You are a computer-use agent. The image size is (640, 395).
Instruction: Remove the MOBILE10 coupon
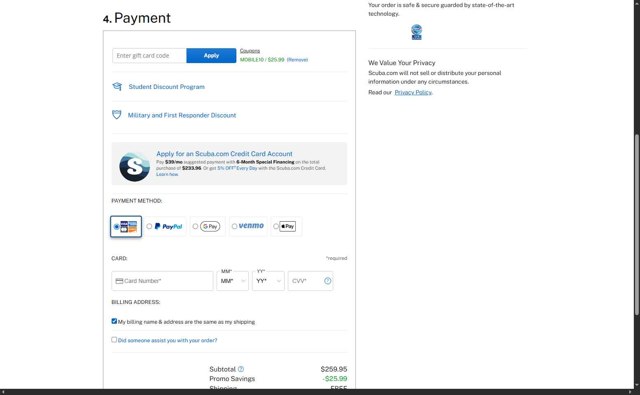click(297, 60)
